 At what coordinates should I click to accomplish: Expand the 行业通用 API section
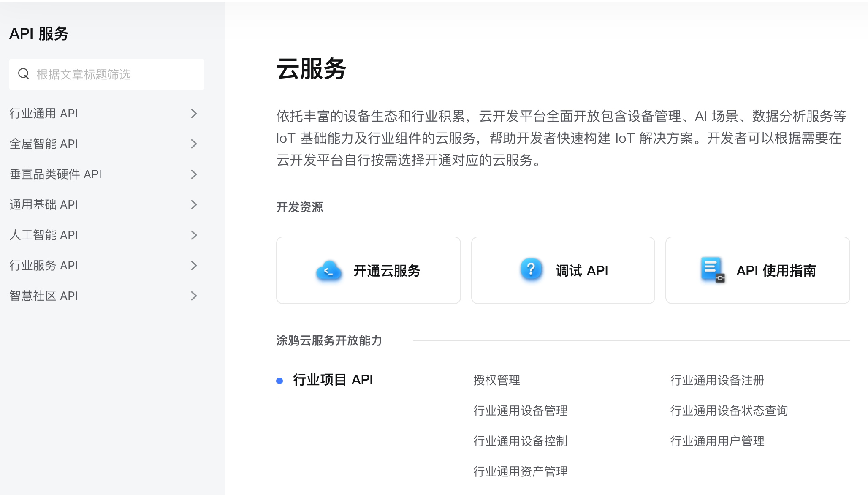(194, 113)
